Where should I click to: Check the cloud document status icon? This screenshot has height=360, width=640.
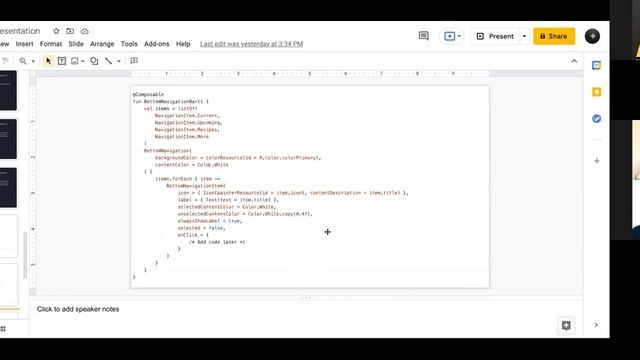tap(84, 31)
